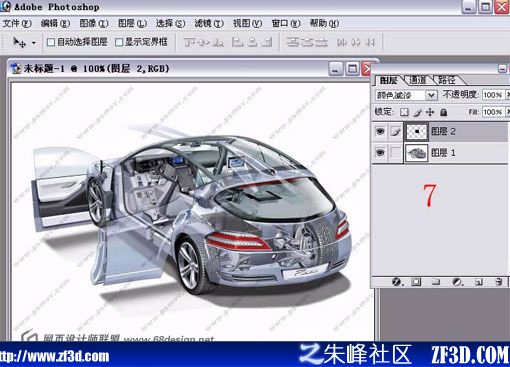Delete layer with trash icon
The height and width of the screenshot is (367, 510).
pos(499,282)
